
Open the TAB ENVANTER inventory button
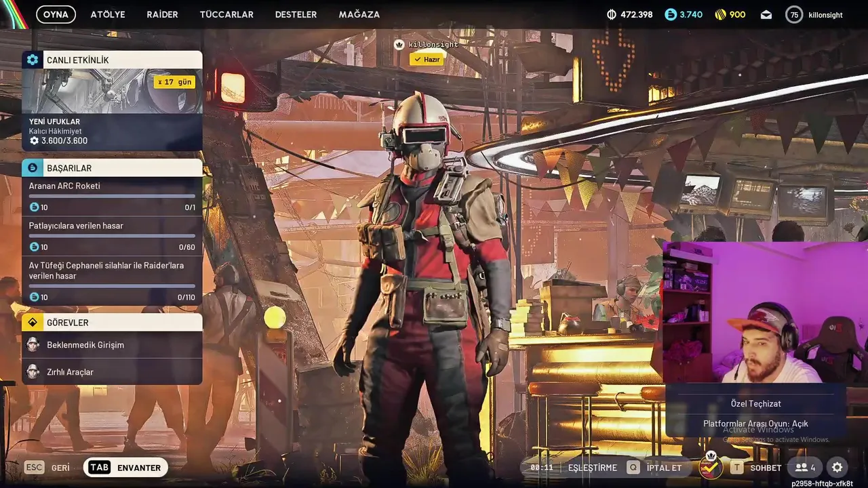pos(126,468)
